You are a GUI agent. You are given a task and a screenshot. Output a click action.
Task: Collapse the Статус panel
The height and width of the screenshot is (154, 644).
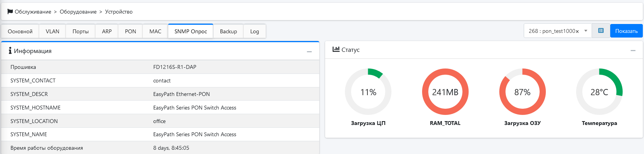pyautogui.click(x=633, y=50)
